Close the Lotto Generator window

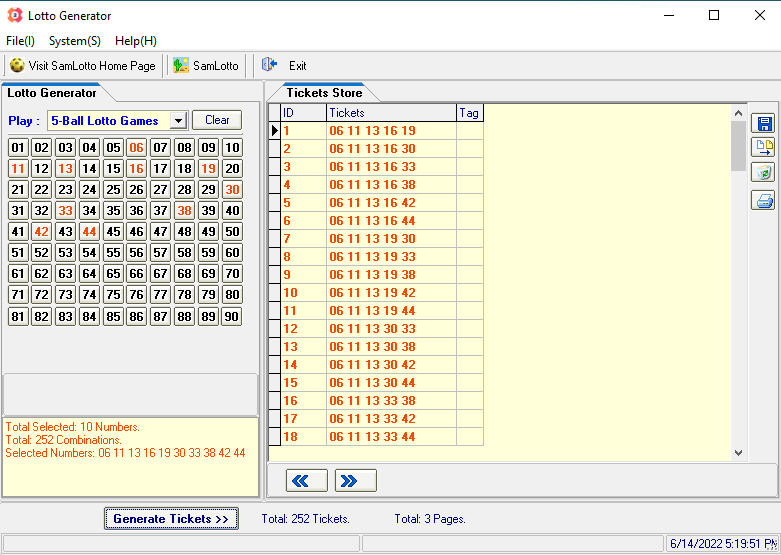(x=760, y=15)
